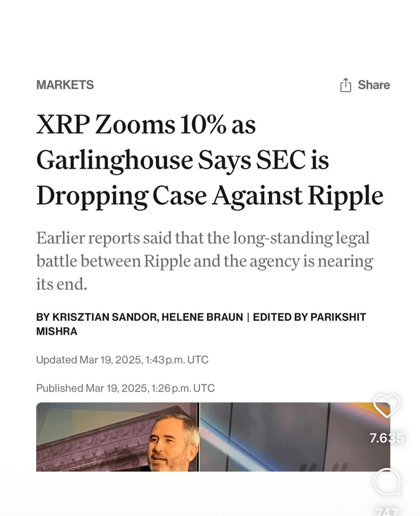Tap the Share upload arrow icon
420x516 pixels.
[345, 85]
